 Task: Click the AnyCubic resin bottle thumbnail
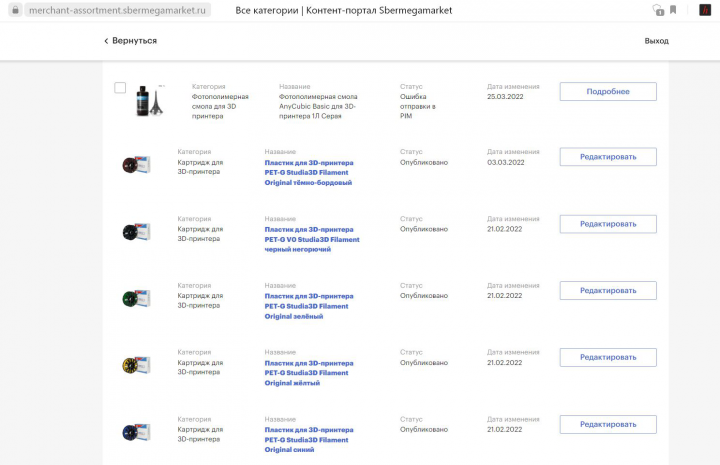(150, 100)
